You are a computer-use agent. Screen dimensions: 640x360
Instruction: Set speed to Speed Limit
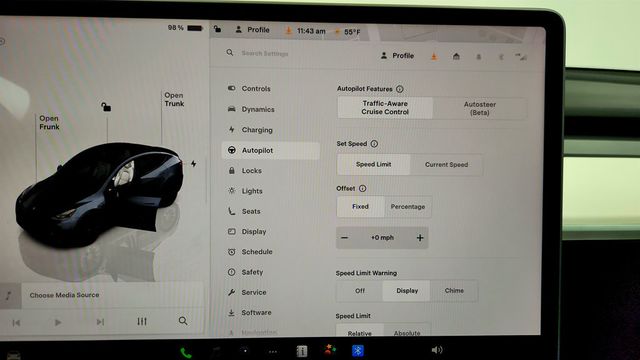(x=373, y=164)
